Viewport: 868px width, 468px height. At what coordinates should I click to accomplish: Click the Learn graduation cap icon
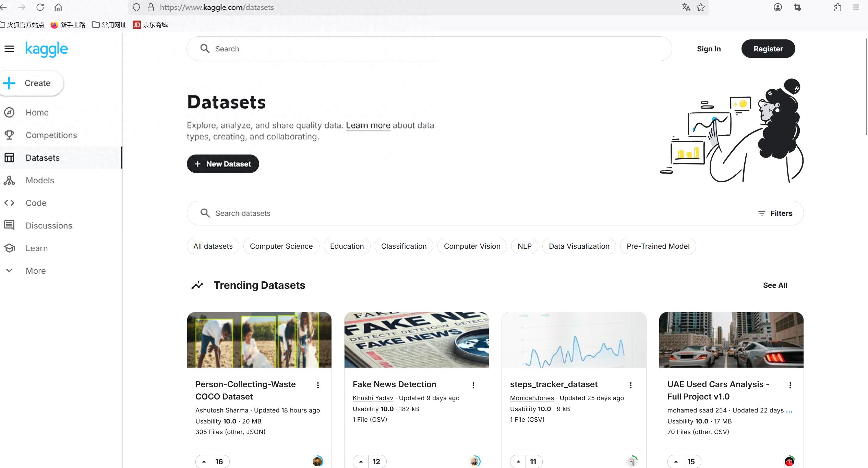pyautogui.click(x=9, y=248)
